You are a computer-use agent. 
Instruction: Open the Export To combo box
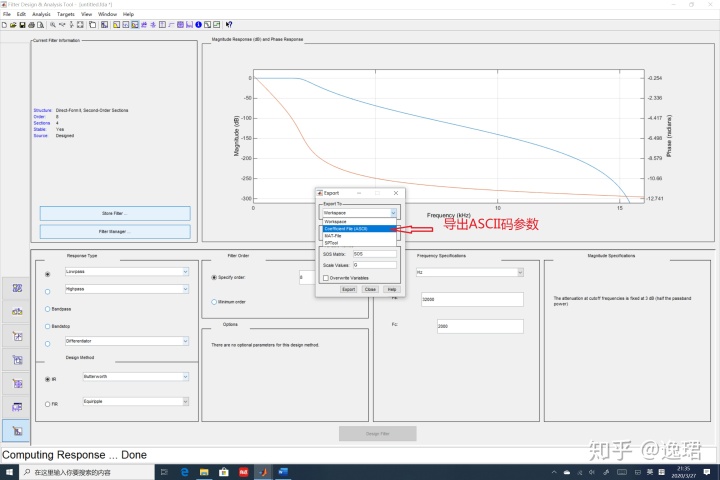(x=359, y=213)
